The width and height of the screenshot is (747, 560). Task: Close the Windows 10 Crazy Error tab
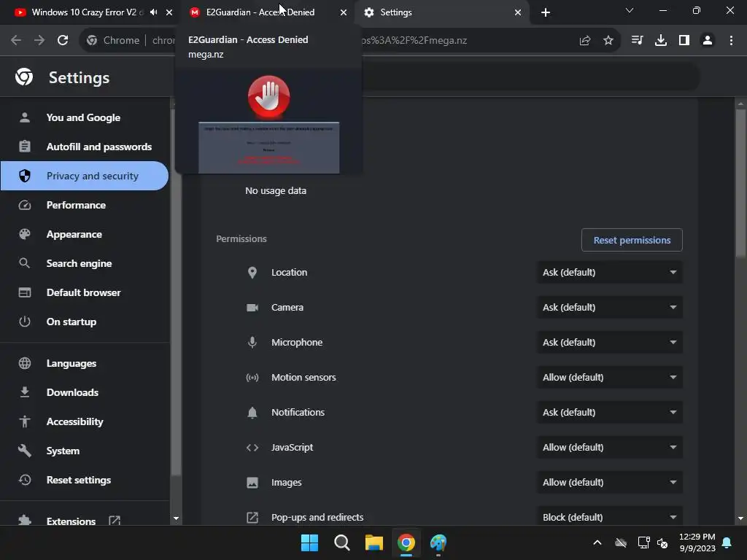(x=169, y=12)
